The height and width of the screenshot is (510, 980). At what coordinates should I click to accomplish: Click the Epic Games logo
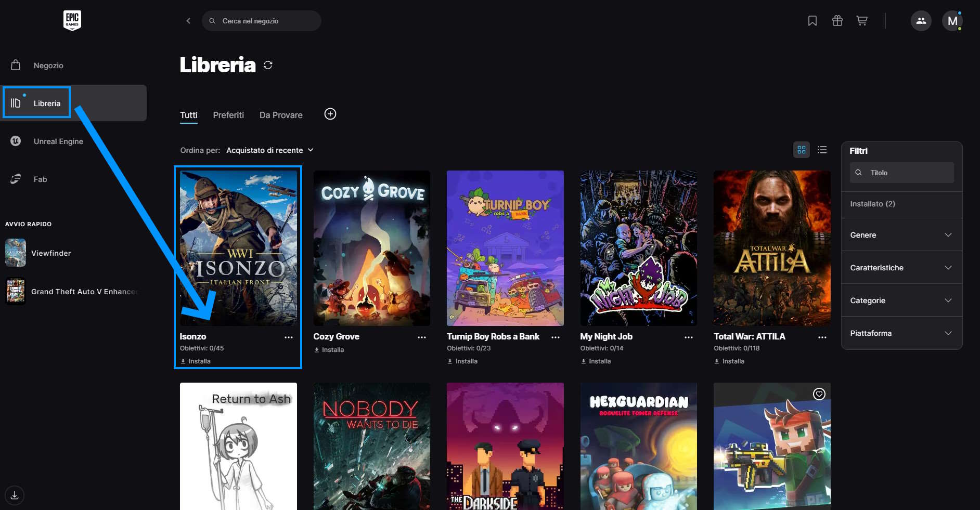[72, 20]
